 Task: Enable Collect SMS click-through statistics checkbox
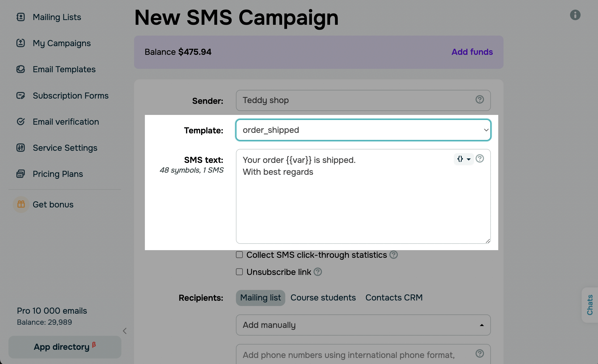[239, 255]
